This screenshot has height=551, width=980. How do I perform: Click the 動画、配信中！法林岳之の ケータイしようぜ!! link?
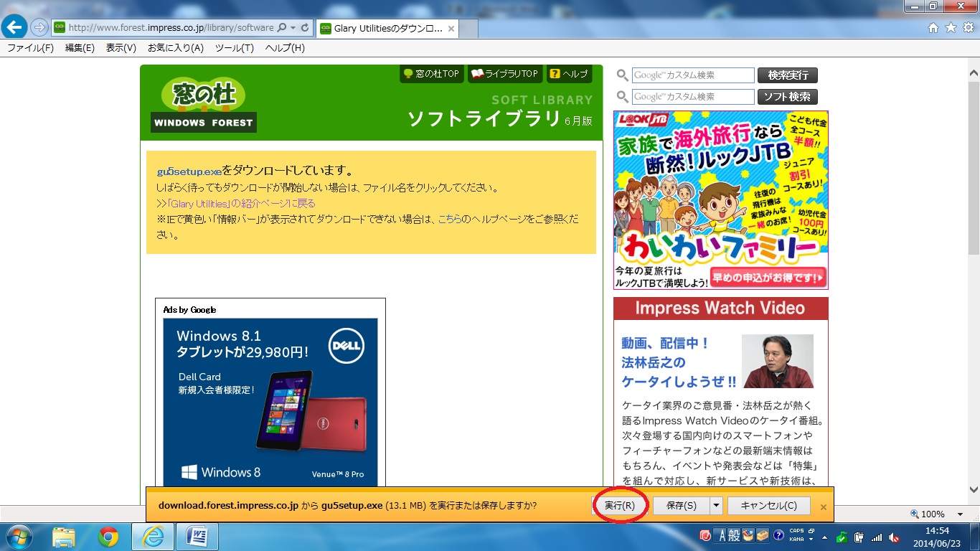(x=679, y=362)
